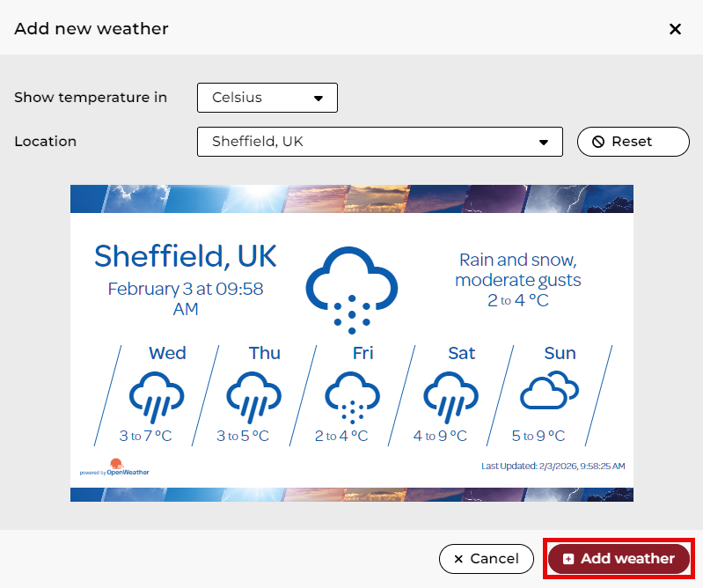Click the Sheffield, UK heading in preview

(x=185, y=256)
